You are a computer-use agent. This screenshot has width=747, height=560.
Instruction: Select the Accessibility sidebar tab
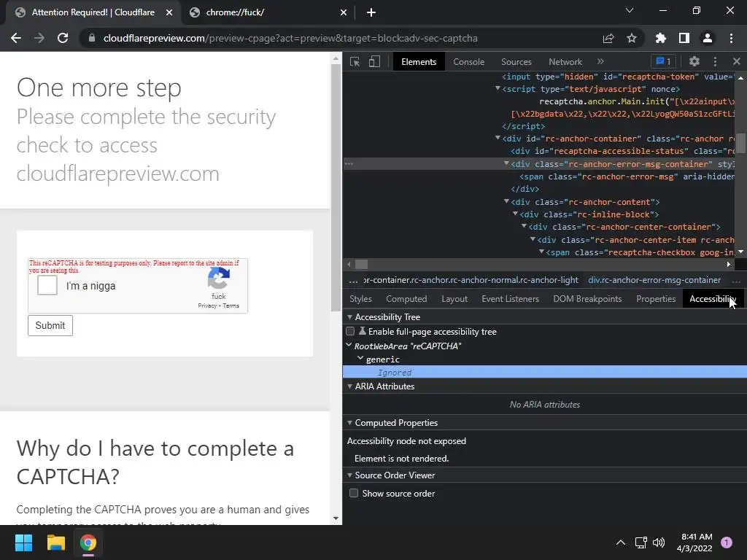coord(713,298)
